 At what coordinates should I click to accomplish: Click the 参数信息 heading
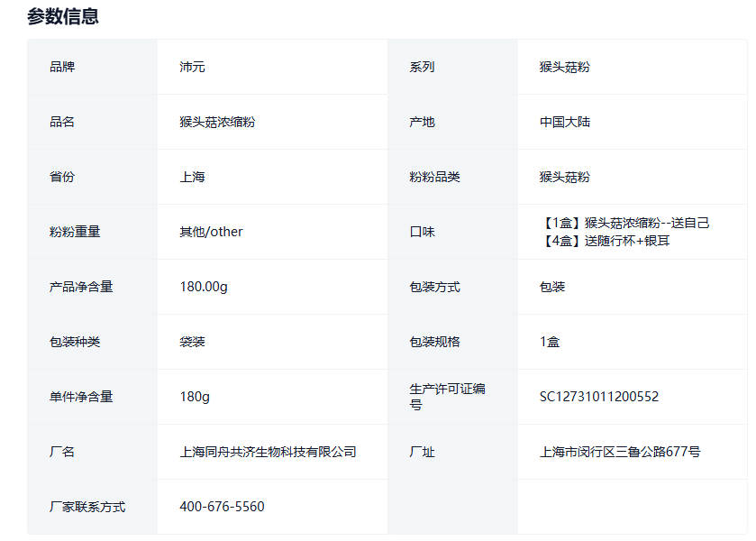point(63,16)
